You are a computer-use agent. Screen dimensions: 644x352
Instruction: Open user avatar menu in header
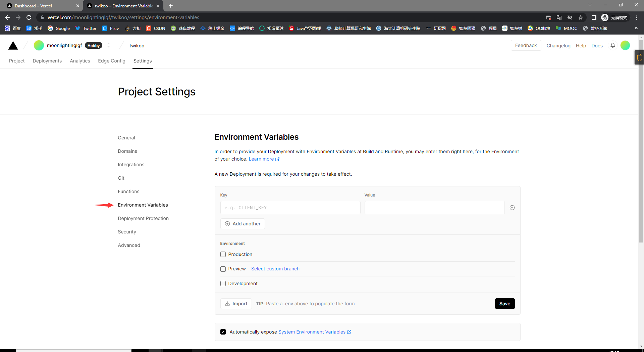tap(625, 45)
